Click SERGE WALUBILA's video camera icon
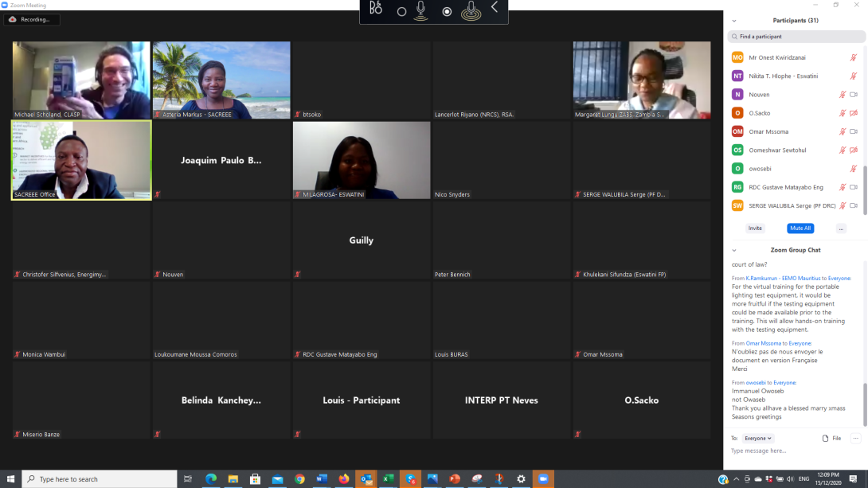 pyautogui.click(x=854, y=206)
